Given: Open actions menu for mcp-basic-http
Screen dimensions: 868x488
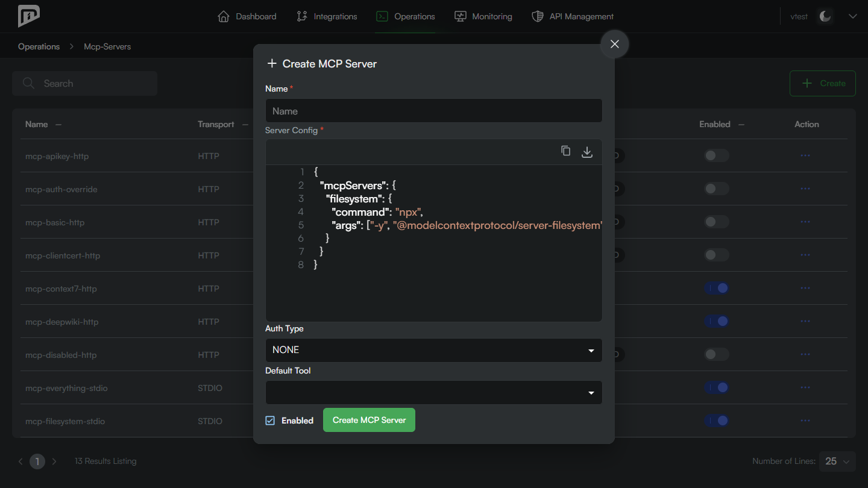Looking at the screenshot, I should (805, 222).
